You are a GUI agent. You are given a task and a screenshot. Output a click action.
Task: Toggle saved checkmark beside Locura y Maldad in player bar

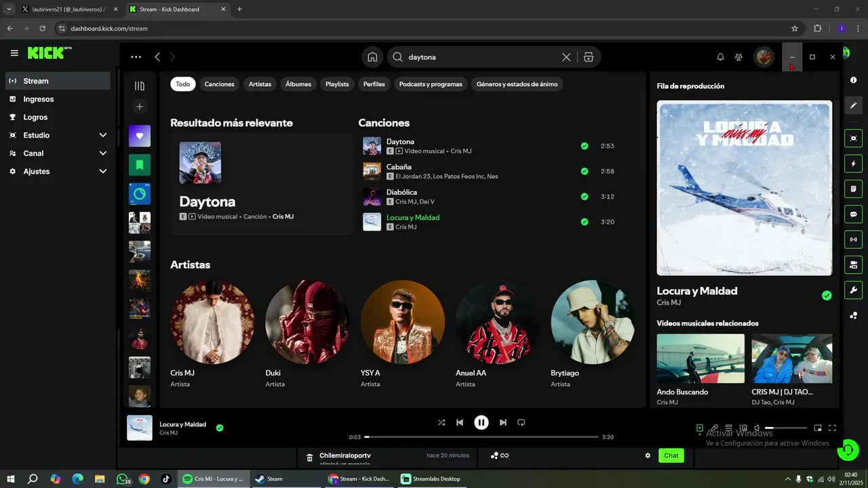pos(220,428)
